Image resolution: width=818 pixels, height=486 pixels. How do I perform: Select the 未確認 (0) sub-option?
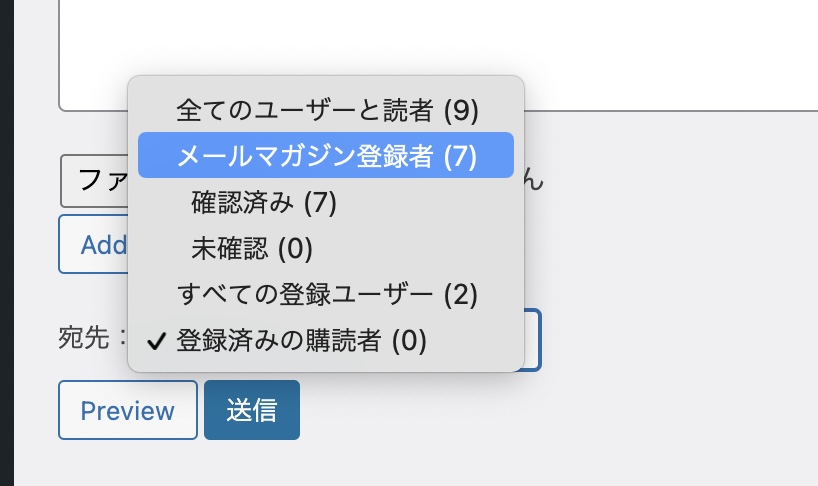tap(252, 248)
